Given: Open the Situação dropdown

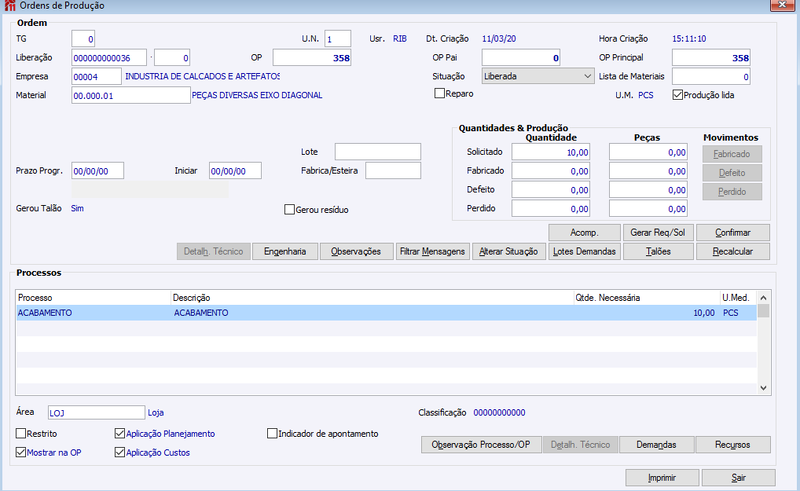Looking at the screenshot, I should [x=538, y=77].
